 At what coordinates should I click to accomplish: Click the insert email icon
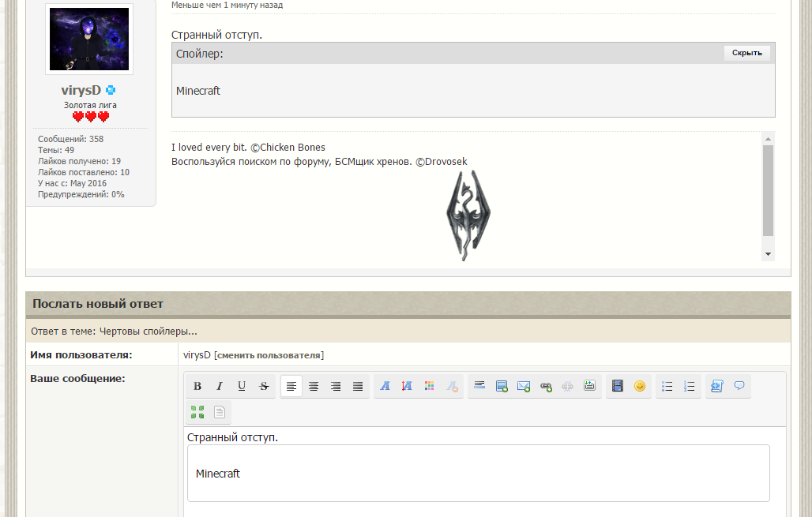(x=524, y=386)
